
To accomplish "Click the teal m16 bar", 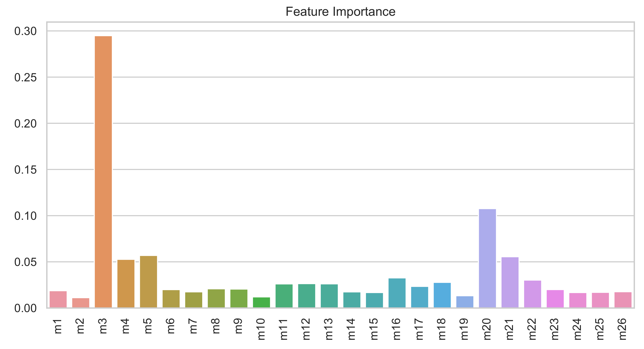I will pyautogui.click(x=397, y=293).
